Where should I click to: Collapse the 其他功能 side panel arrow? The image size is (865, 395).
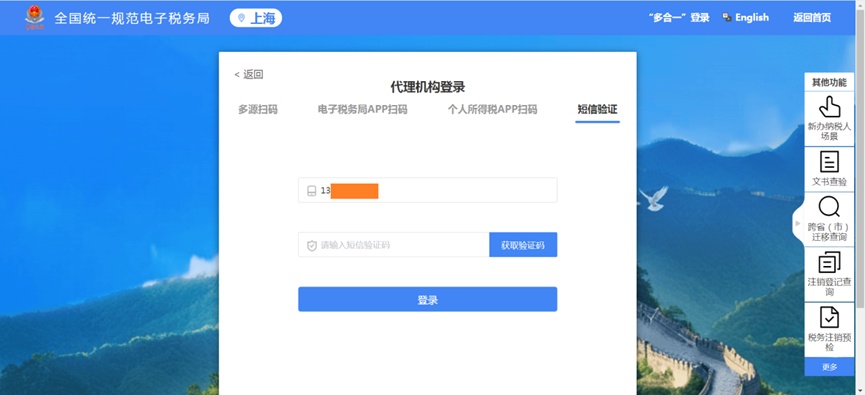[798, 223]
